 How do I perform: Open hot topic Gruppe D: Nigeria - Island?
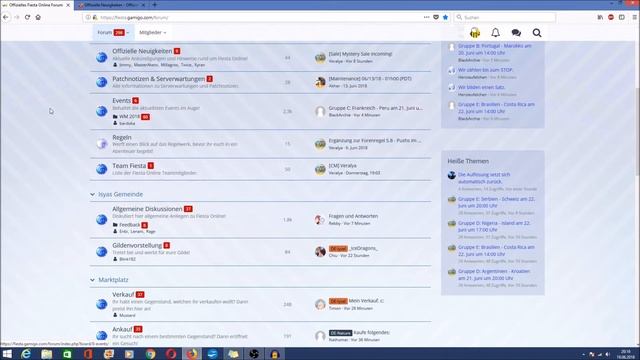[494, 227]
